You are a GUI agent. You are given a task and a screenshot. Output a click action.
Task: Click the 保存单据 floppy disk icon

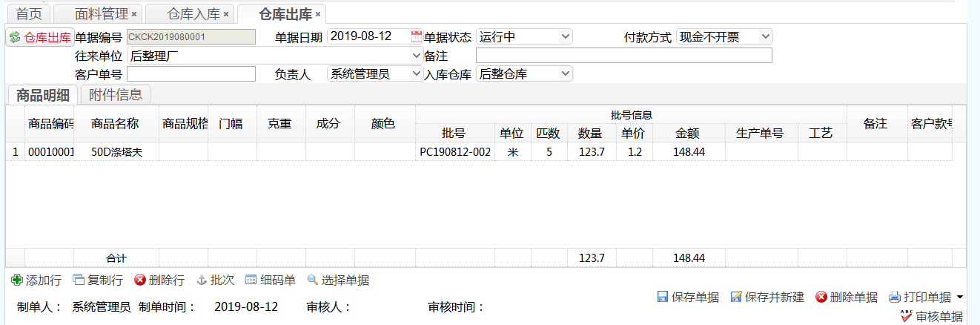pyautogui.click(x=663, y=297)
